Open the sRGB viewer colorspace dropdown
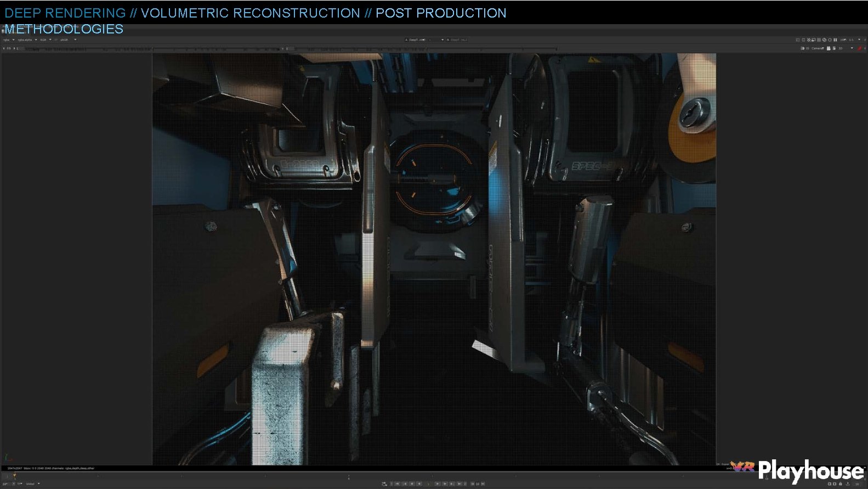This screenshot has width=868, height=489. (68, 40)
